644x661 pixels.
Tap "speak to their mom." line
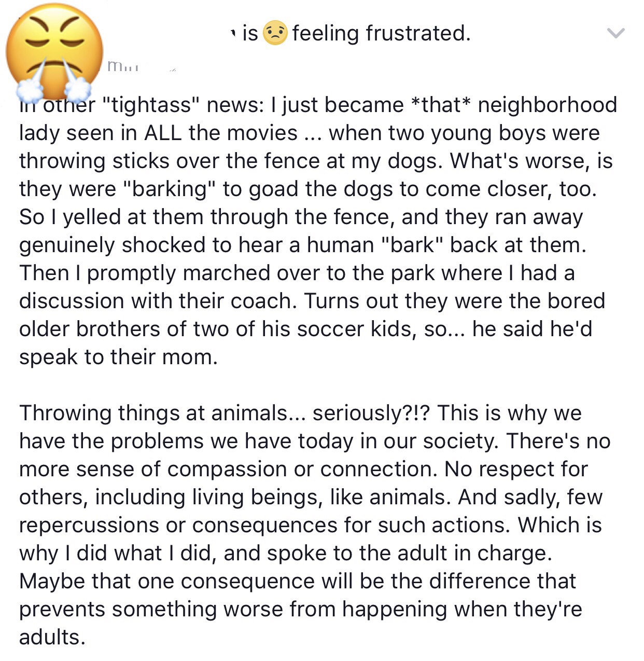pyautogui.click(x=119, y=357)
